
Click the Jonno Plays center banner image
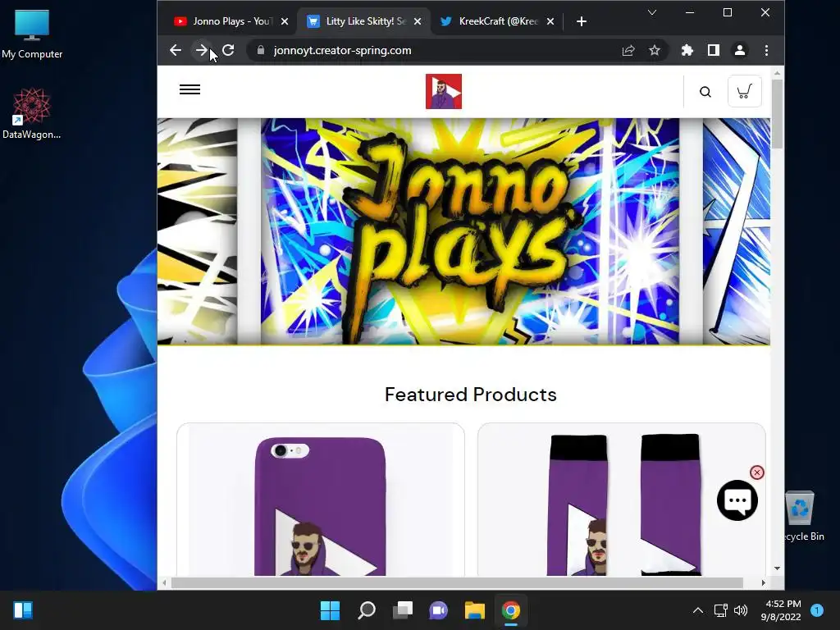click(x=470, y=231)
